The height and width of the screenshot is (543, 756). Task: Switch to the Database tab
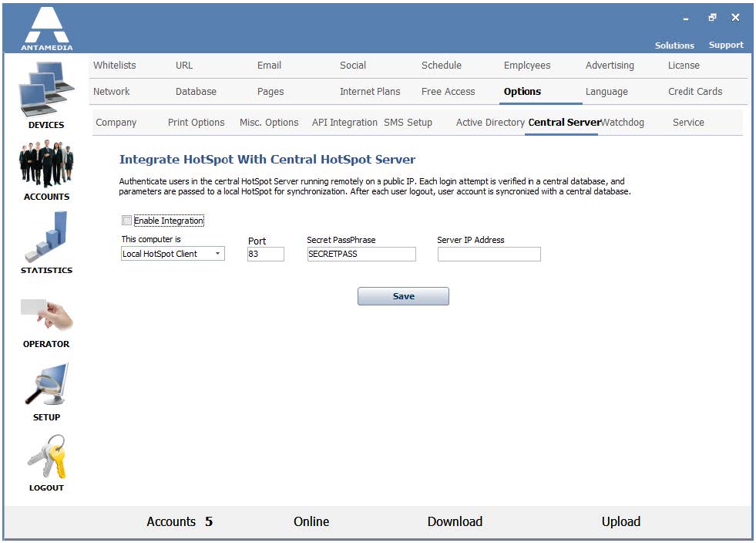click(196, 91)
